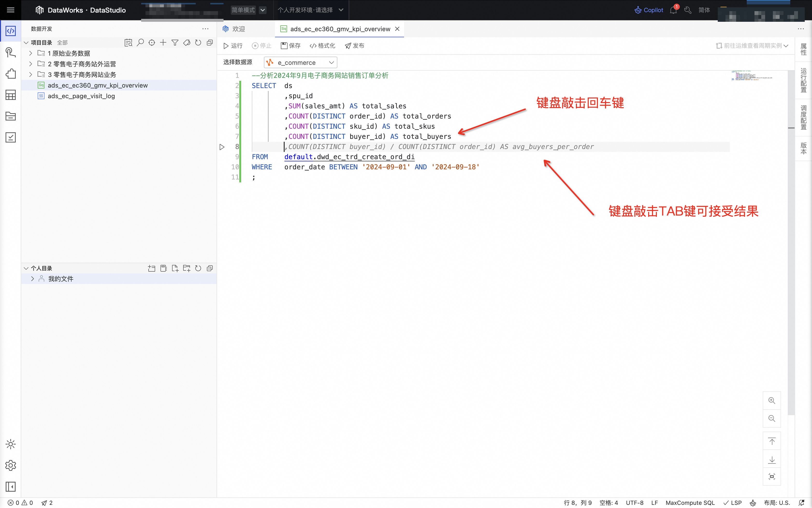The height and width of the screenshot is (508, 812).
Task: Jump to bottom with down-arrow icon
Action: [772, 459]
